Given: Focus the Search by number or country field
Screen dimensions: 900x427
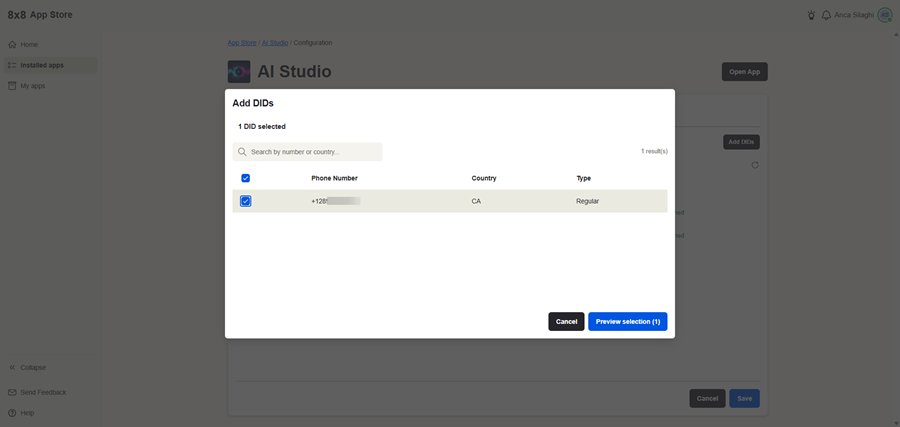Looking at the screenshot, I should click(x=307, y=152).
